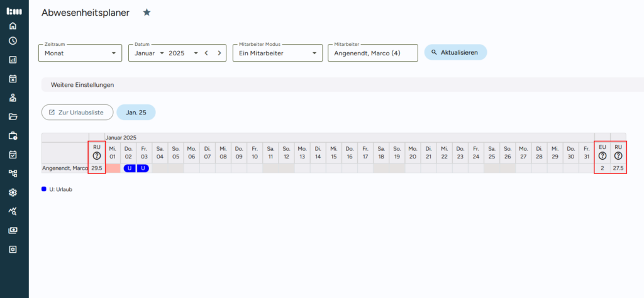Go to next month with right chevron
This screenshot has width=644, height=298.
point(219,53)
